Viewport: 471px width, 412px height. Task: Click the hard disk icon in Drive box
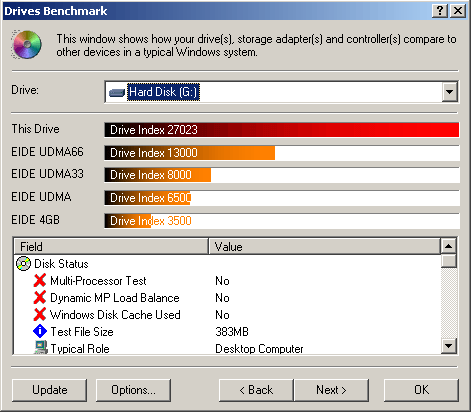click(x=117, y=92)
